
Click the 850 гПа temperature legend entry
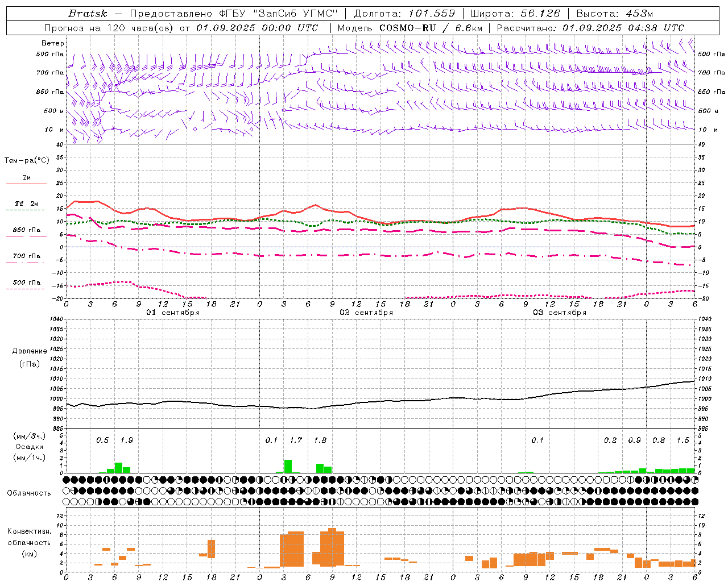click(x=26, y=232)
